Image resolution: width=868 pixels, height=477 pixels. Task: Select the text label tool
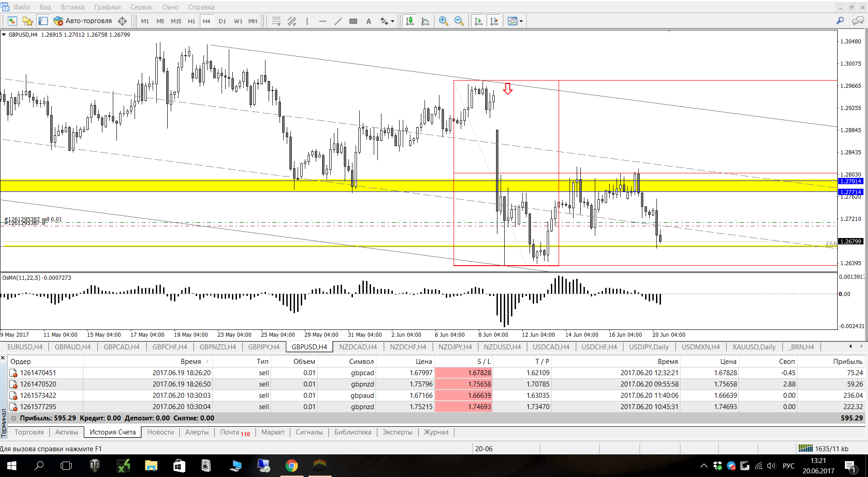tap(369, 21)
